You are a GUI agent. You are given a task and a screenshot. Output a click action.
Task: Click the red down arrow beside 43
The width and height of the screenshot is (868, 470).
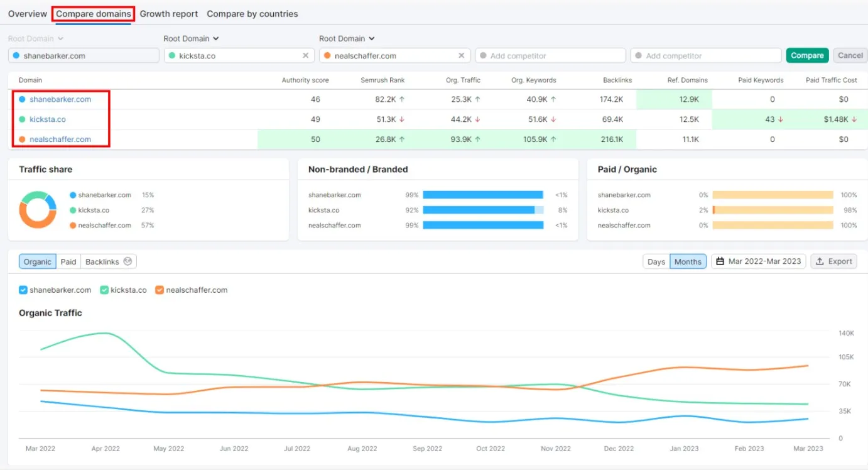(x=781, y=119)
